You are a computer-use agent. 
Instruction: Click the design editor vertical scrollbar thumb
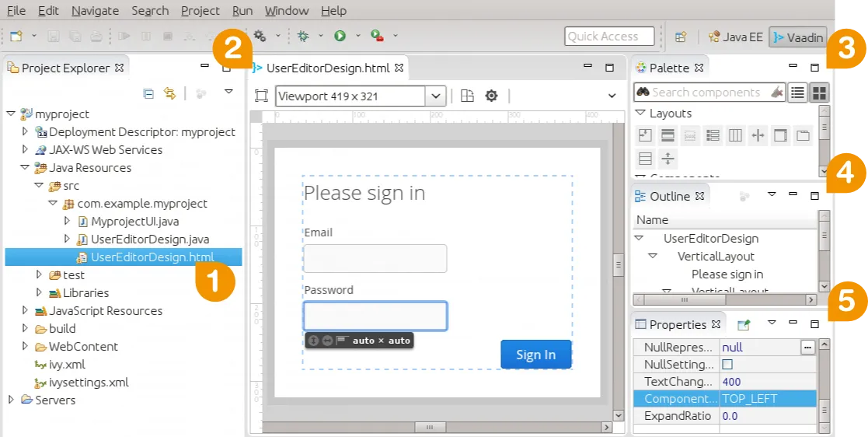pyautogui.click(x=619, y=265)
